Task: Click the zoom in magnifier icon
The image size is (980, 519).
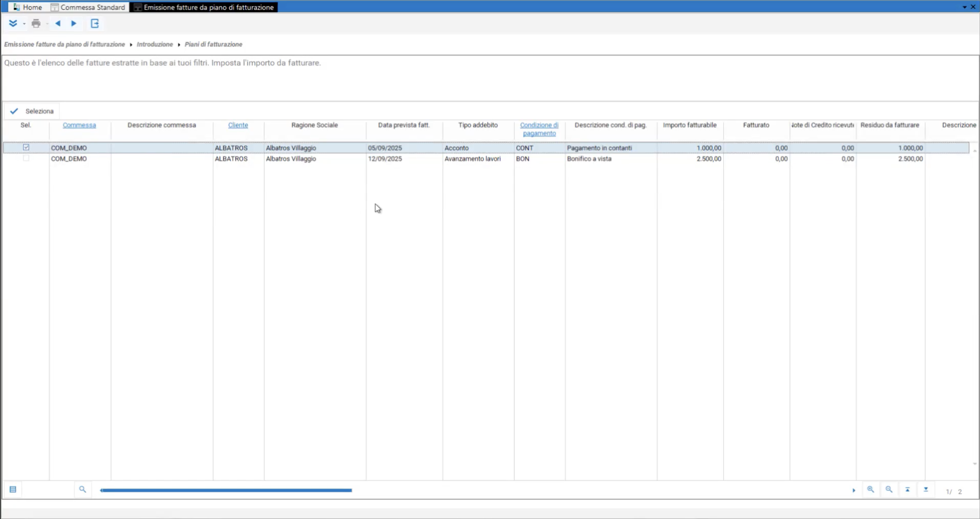Action: click(870, 489)
